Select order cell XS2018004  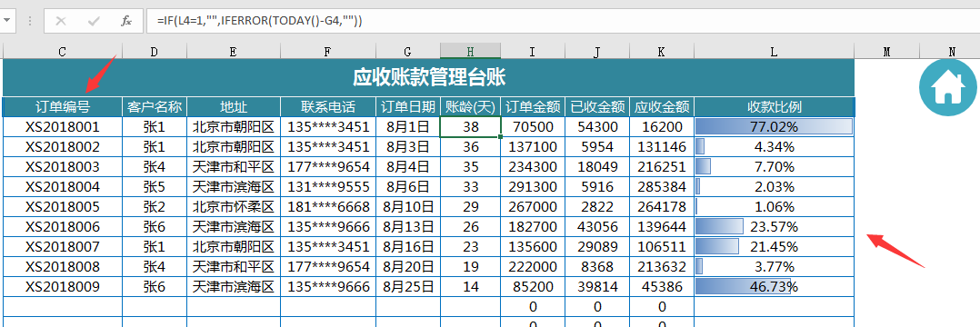(x=63, y=186)
